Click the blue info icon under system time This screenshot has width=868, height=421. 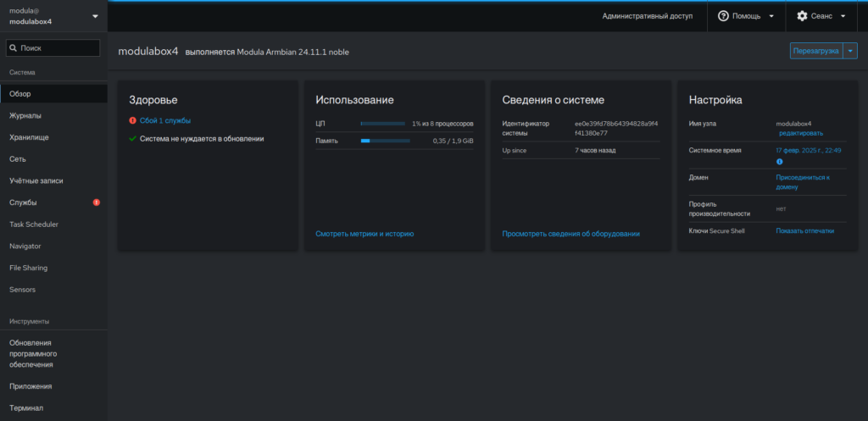(780, 162)
